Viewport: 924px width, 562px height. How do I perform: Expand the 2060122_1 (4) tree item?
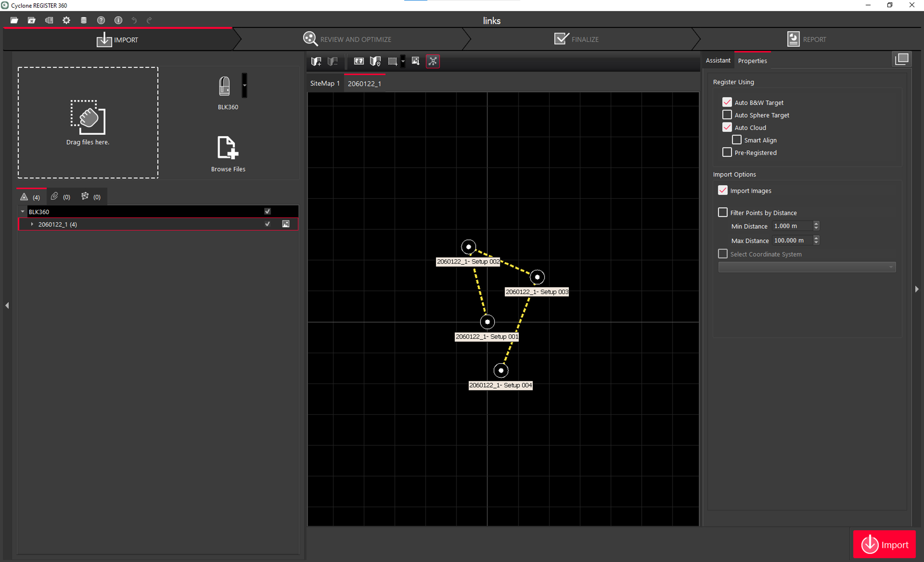pos(32,224)
